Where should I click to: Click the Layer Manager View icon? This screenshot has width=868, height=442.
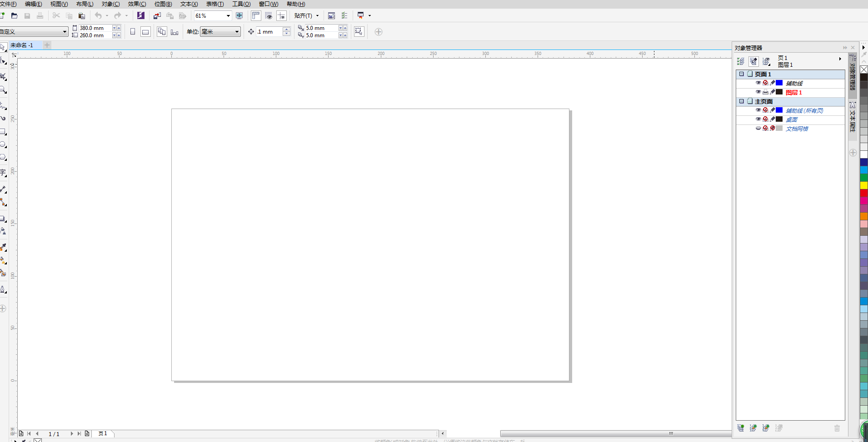tap(767, 61)
